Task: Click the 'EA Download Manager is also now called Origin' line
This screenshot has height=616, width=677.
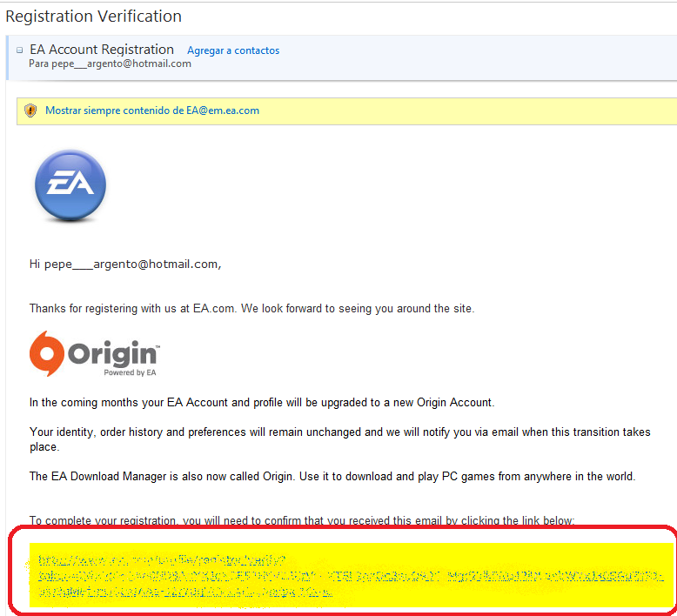Action: [332, 477]
